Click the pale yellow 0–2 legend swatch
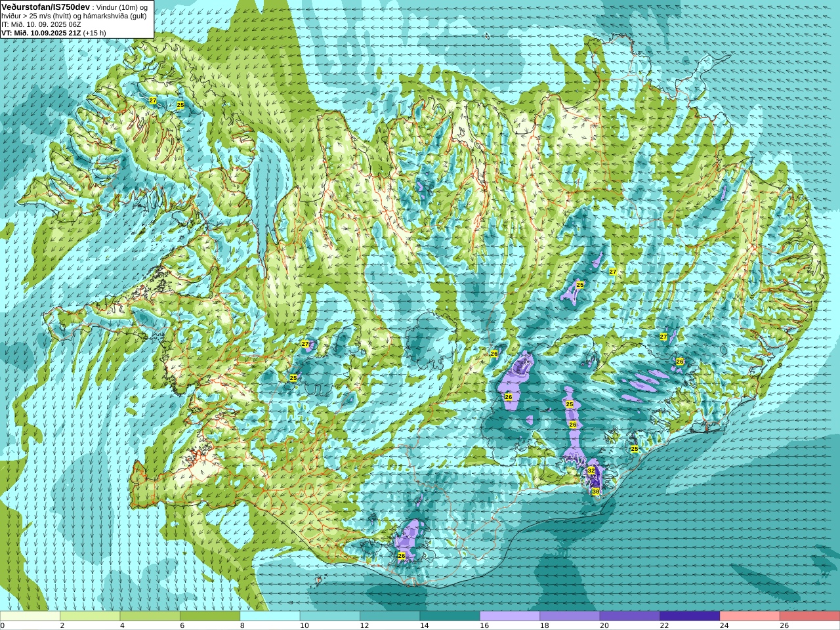The height and width of the screenshot is (630, 840). (30, 616)
